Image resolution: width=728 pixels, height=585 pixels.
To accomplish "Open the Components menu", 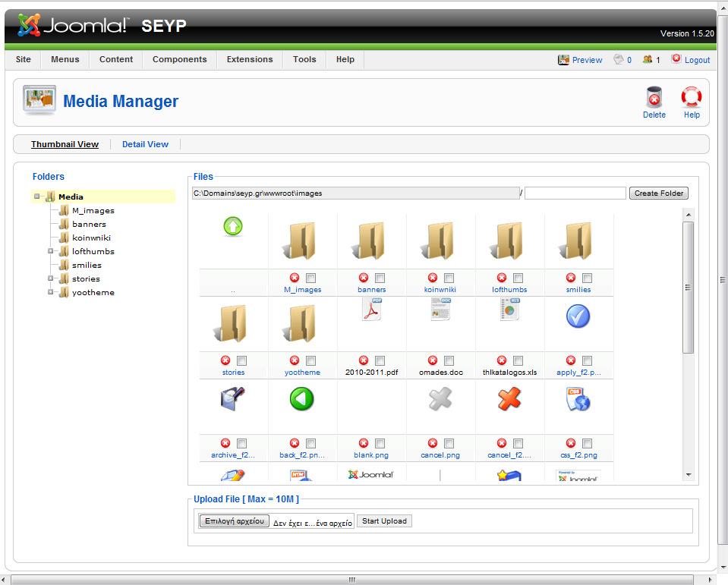I will coord(180,59).
